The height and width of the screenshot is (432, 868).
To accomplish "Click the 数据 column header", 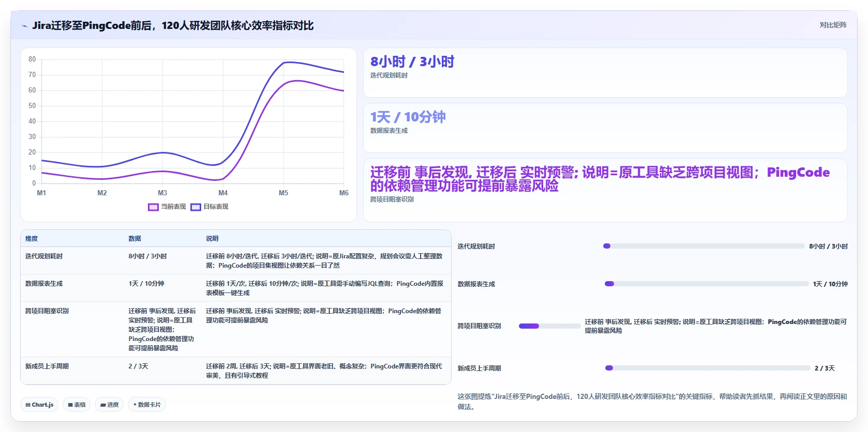I will [x=134, y=239].
